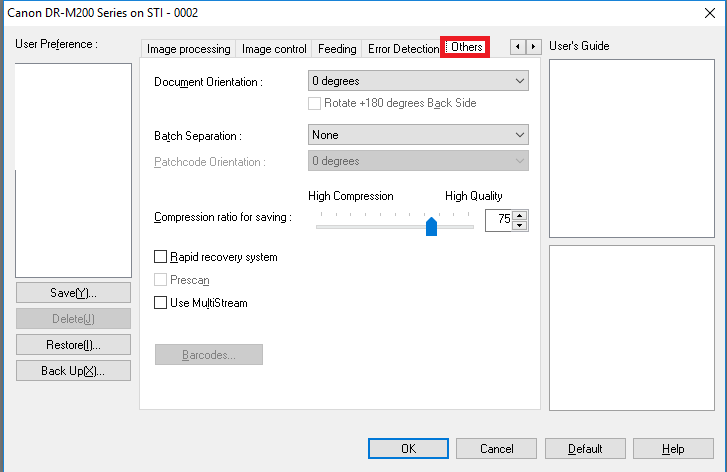Open Help for scanner settings
727x472 pixels.
(673, 449)
